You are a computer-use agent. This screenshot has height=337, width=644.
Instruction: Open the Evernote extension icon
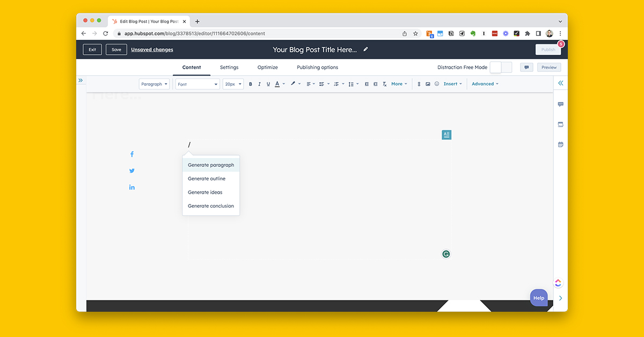pos(473,33)
